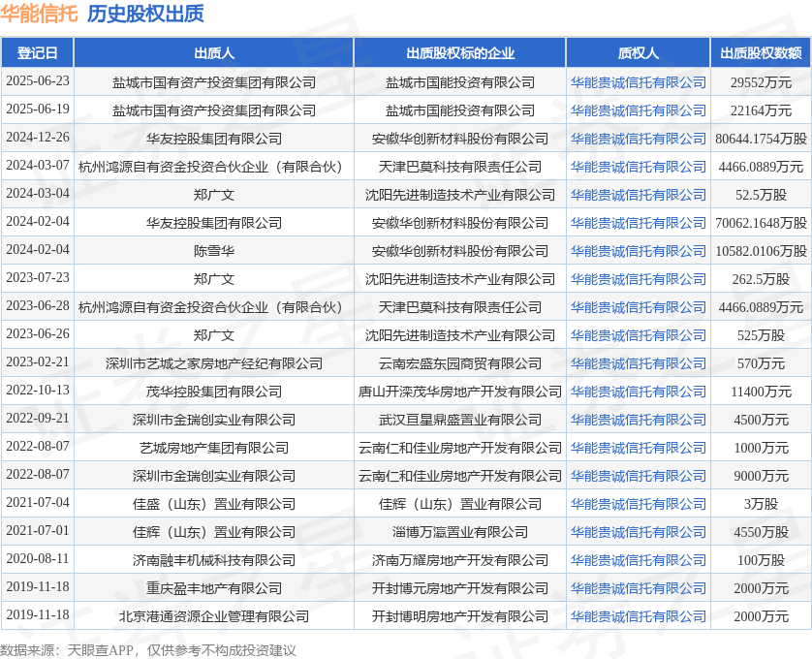Open 华能贵诚信托有限公司 link in 2024-03-07 row
The width and height of the screenshot is (812, 659).
pos(638,167)
